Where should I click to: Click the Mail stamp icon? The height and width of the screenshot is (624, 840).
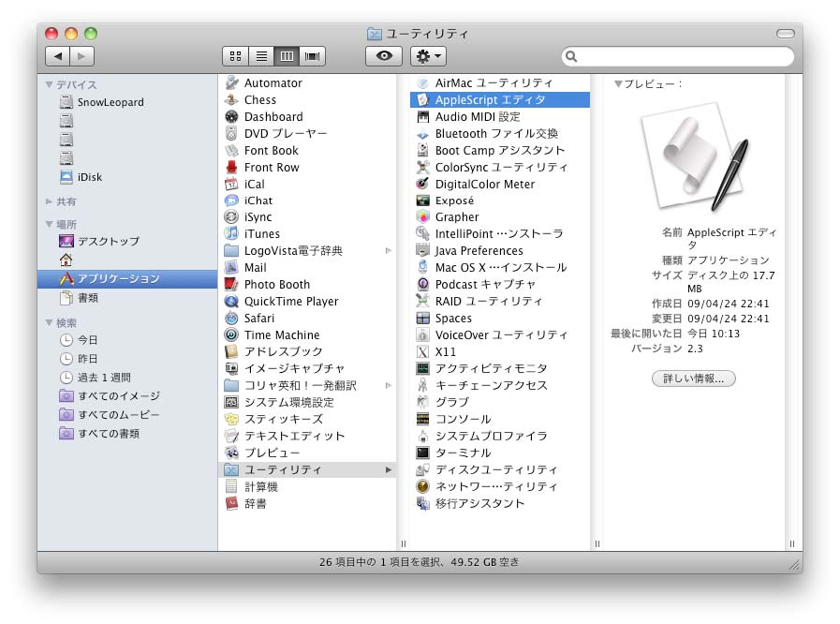coord(231,268)
